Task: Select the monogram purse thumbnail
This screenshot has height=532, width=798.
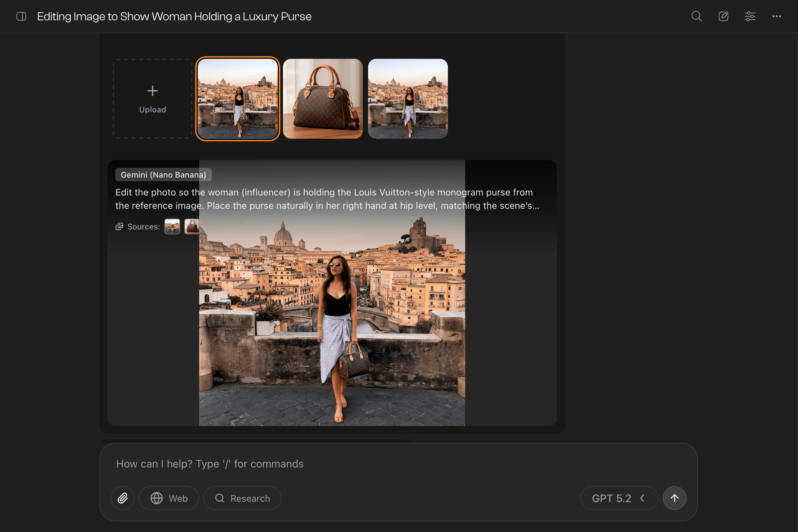Action: [x=323, y=99]
